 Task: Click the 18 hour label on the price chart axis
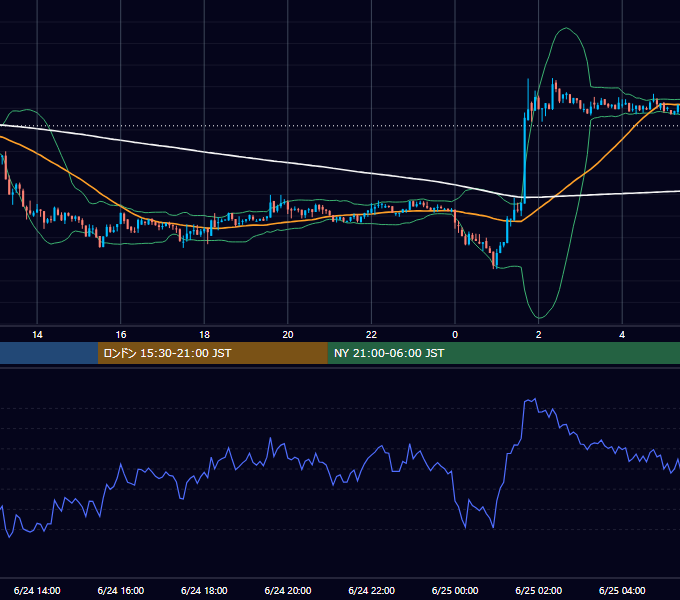point(204,335)
